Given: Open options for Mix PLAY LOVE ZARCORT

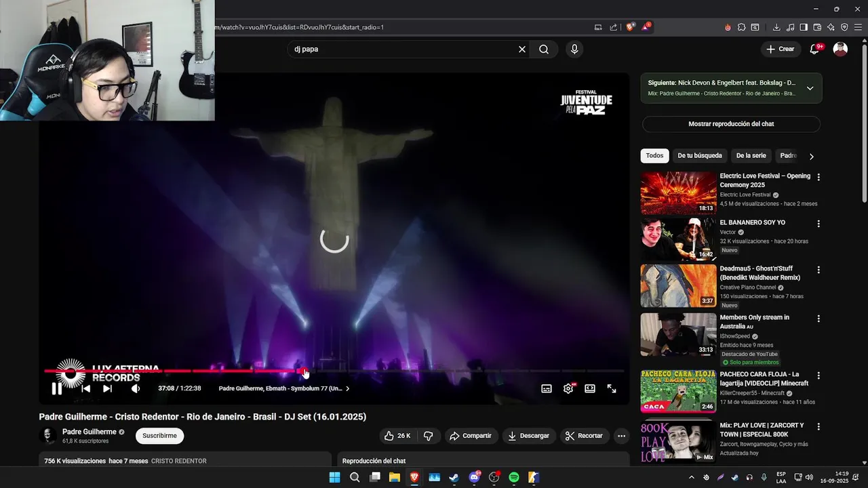Looking at the screenshot, I should click(818, 427).
